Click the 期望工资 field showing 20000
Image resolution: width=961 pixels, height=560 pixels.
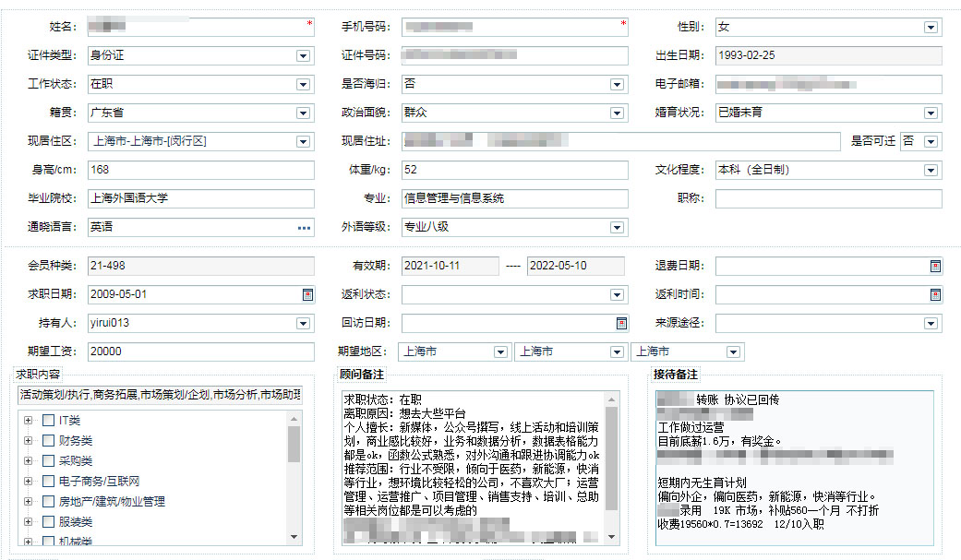click(201, 351)
